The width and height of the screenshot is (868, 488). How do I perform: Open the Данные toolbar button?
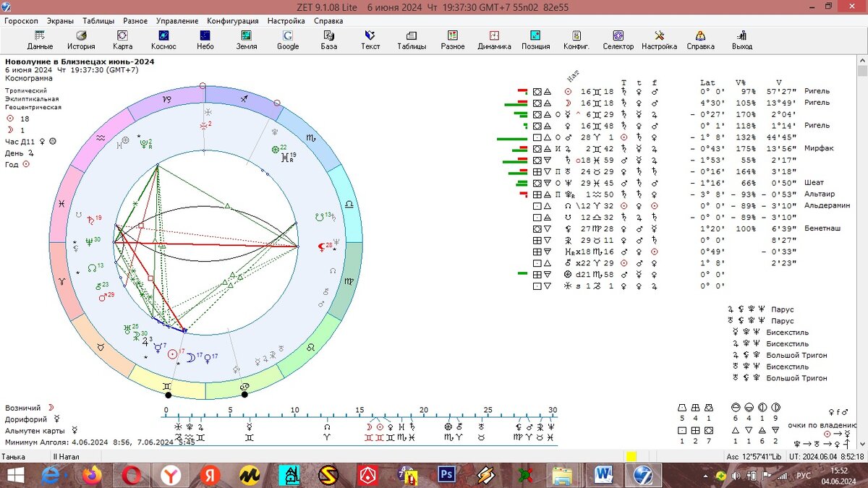tap(41, 40)
